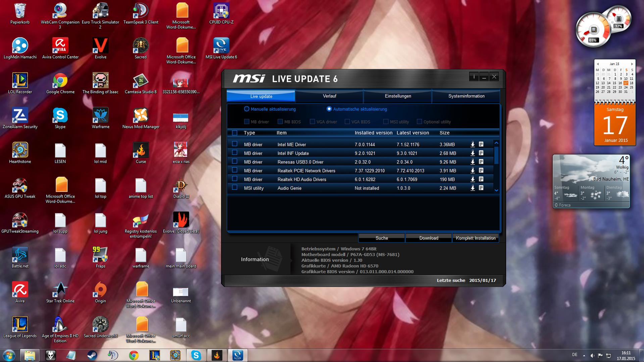The width and height of the screenshot is (644, 362).
Task: Open the Einstellungen tab
Action: (x=398, y=96)
